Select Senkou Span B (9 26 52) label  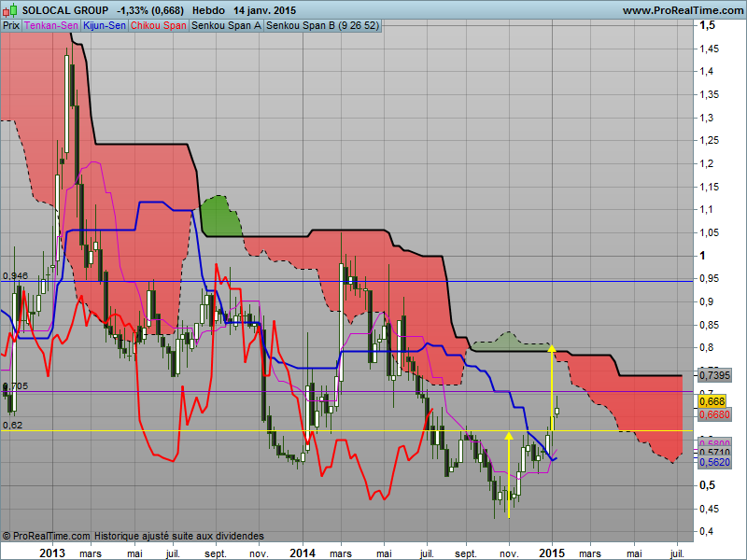coord(322,26)
